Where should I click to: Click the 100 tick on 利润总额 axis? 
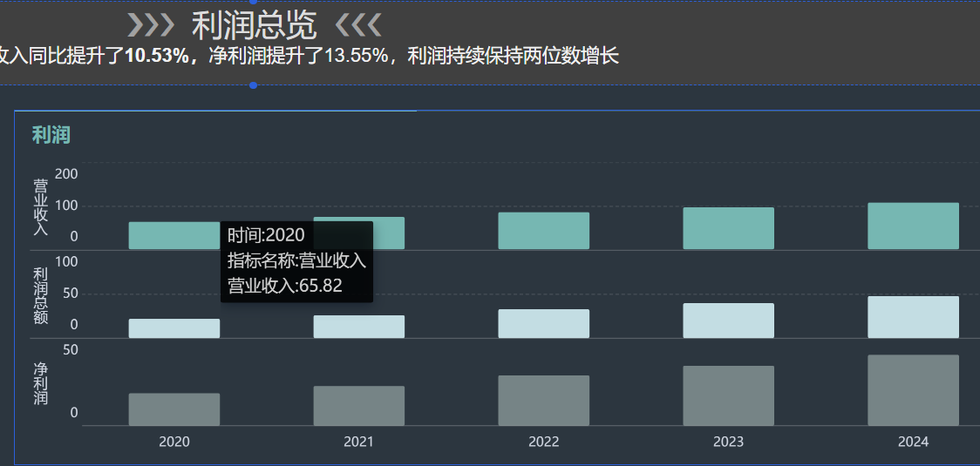66,261
